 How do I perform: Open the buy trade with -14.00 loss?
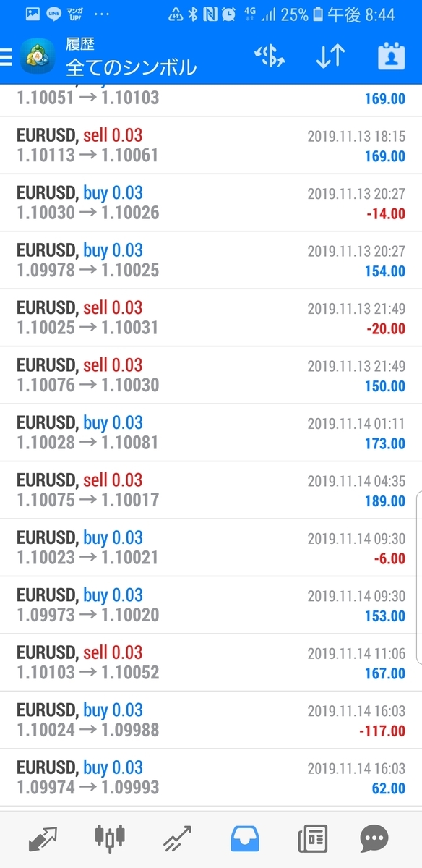coord(211,203)
